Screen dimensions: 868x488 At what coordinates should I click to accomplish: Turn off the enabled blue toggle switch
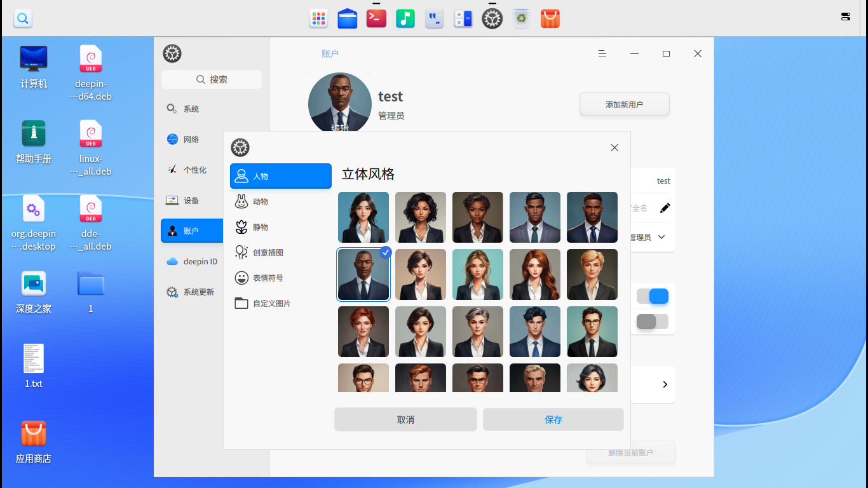point(653,296)
